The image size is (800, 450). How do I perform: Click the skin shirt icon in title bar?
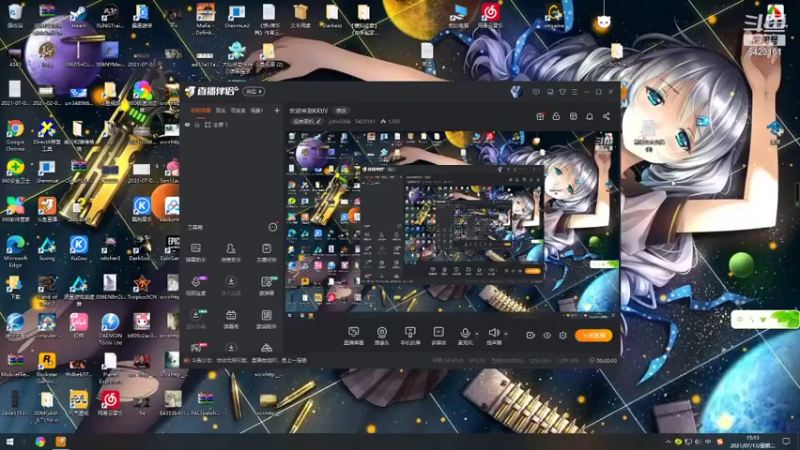point(562,92)
